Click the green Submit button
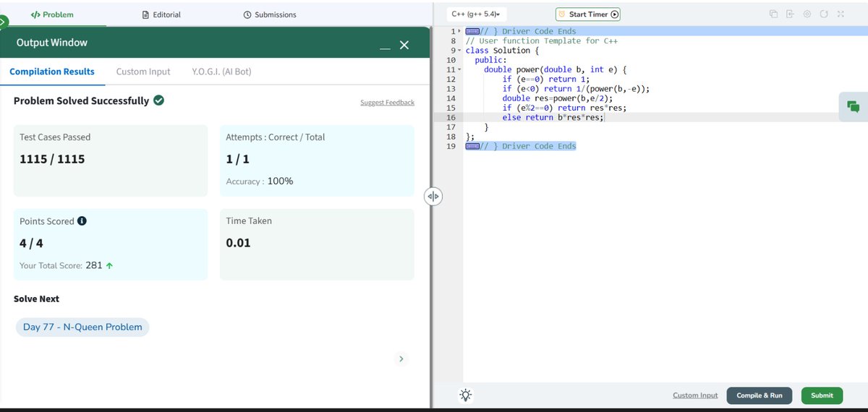 pos(822,395)
